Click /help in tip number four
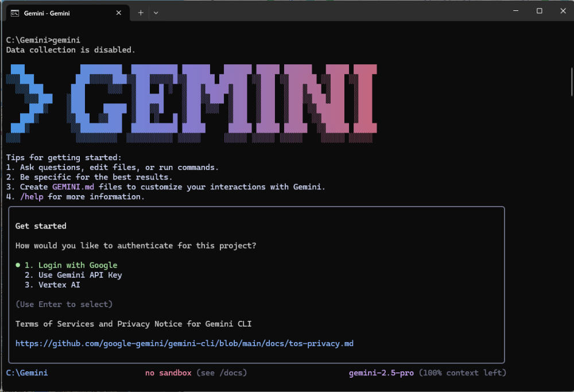The height and width of the screenshot is (392, 574). 32,196
